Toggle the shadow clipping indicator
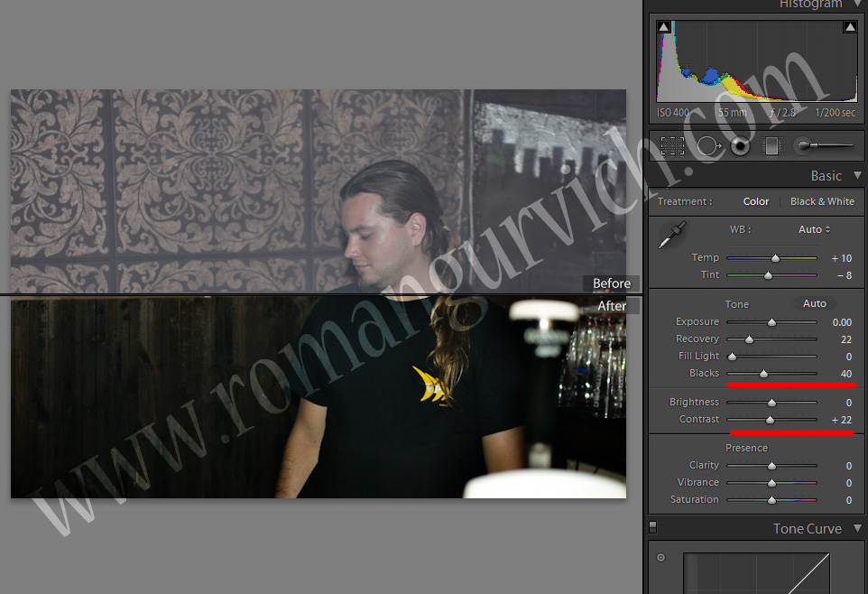868x594 pixels. 663,27
